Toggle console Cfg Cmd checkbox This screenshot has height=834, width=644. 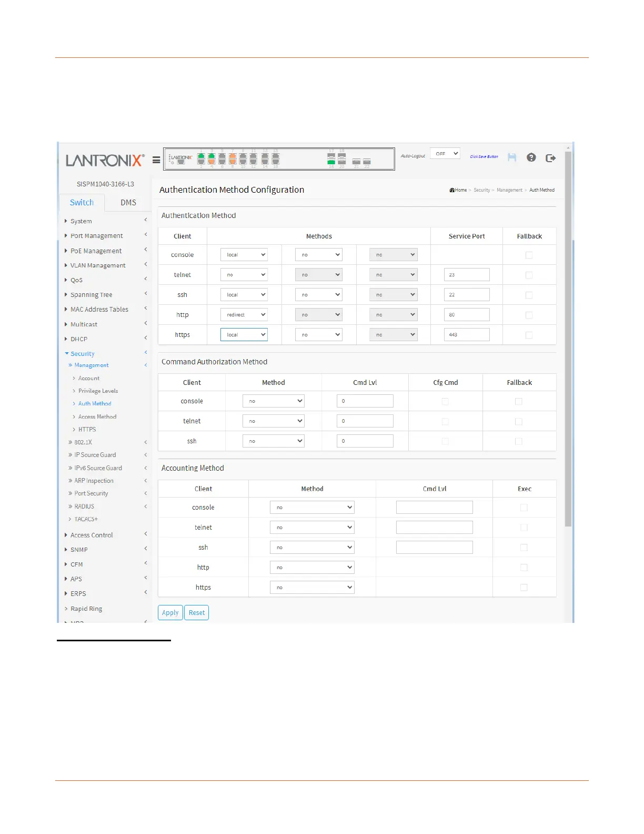pos(445,402)
